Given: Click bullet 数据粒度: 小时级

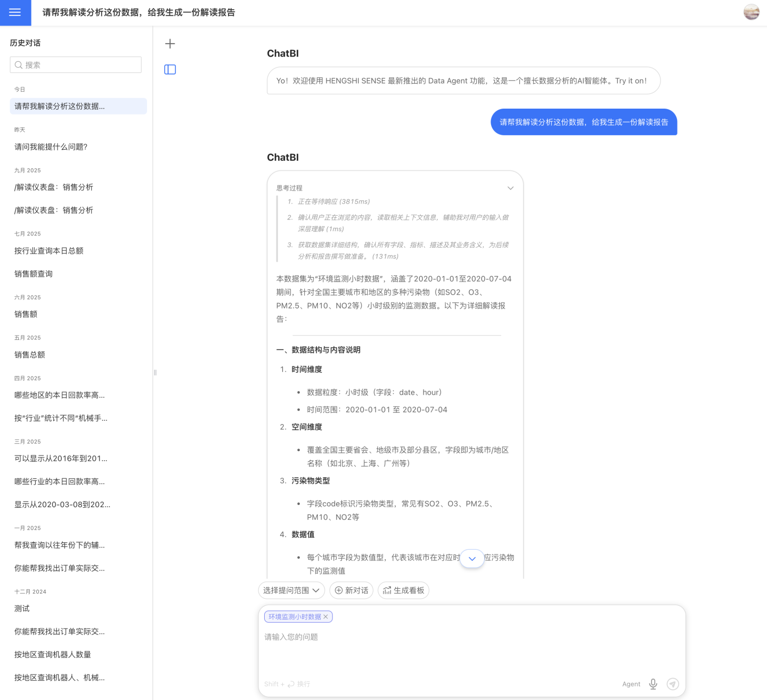Looking at the screenshot, I should (374, 392).
